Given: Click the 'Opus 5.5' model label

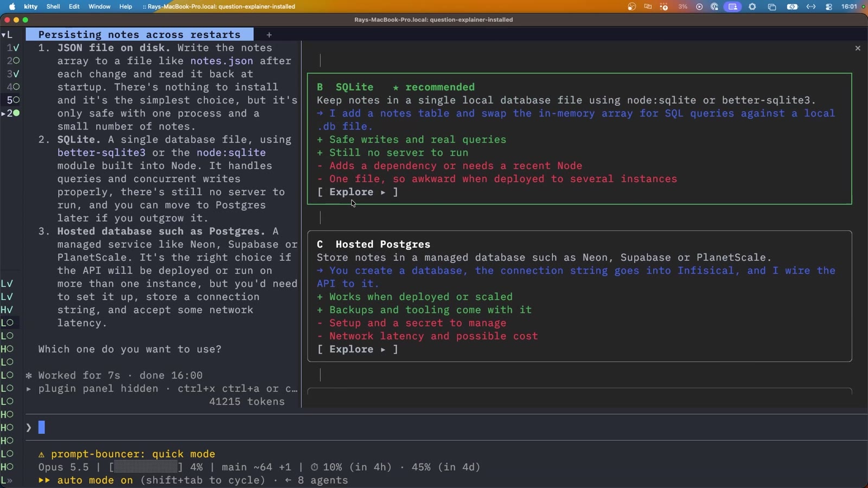Looking at the screenshot, I should (63, 467).
